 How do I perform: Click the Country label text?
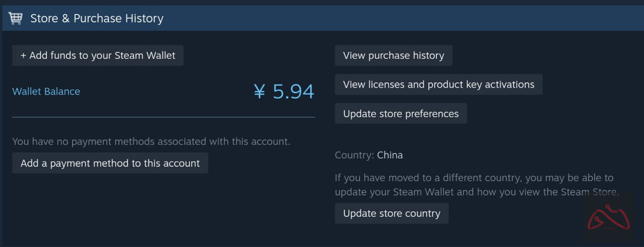(x=354, y=155)
